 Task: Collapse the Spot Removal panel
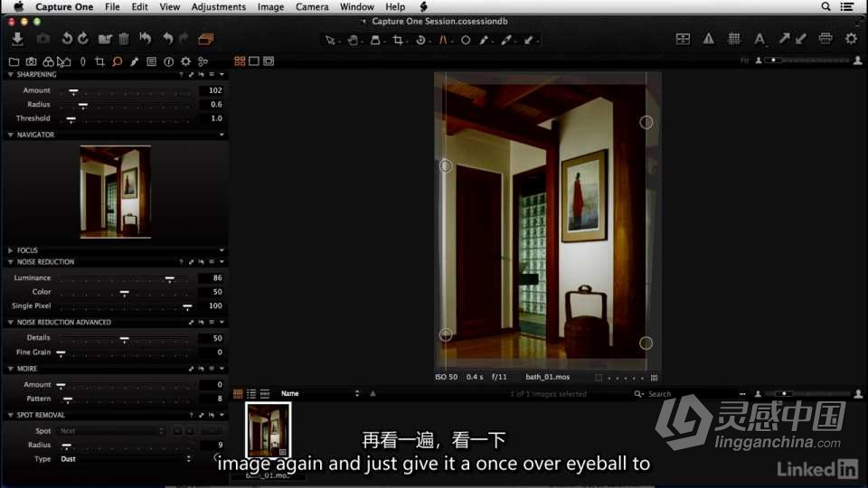pyautogui.click(x=11, y=415)
